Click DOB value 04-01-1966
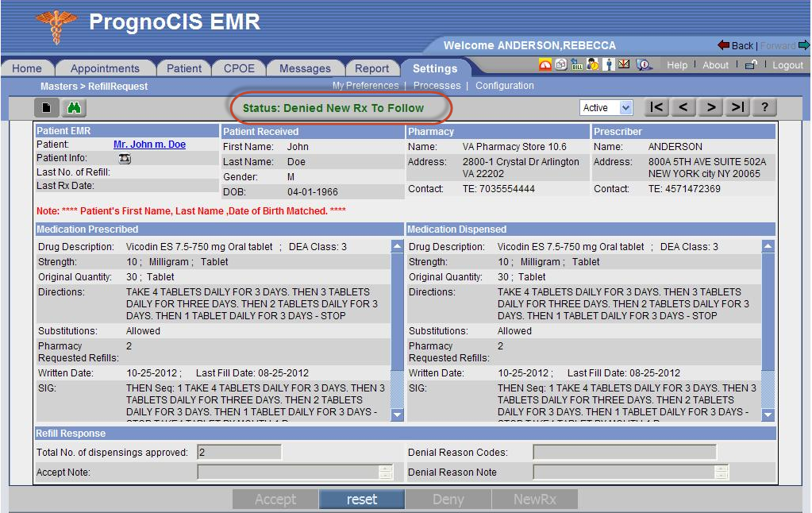 click(x=312, y=191)
